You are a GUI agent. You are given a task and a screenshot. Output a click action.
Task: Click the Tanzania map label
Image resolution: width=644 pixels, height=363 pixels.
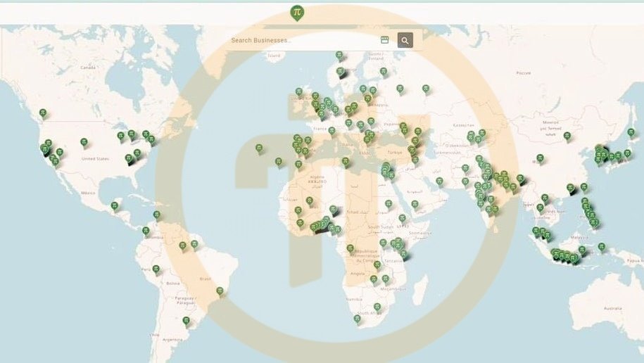tap(393, 261)
